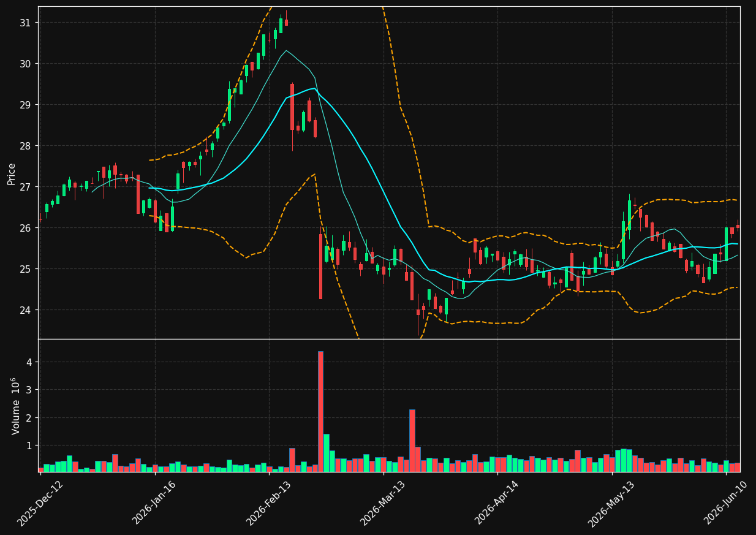Click the volume axis value 1
This screenshot has width=756, height=535.
pos(29,446)
